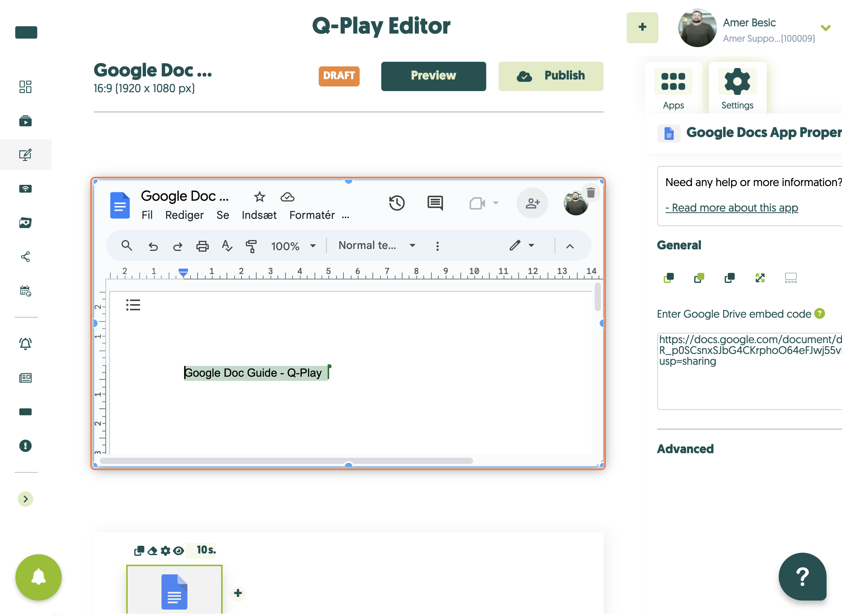The width and height of the screenshot is (842, 616).
Task: Click the Advanced section heading
Action: [685, 449]
